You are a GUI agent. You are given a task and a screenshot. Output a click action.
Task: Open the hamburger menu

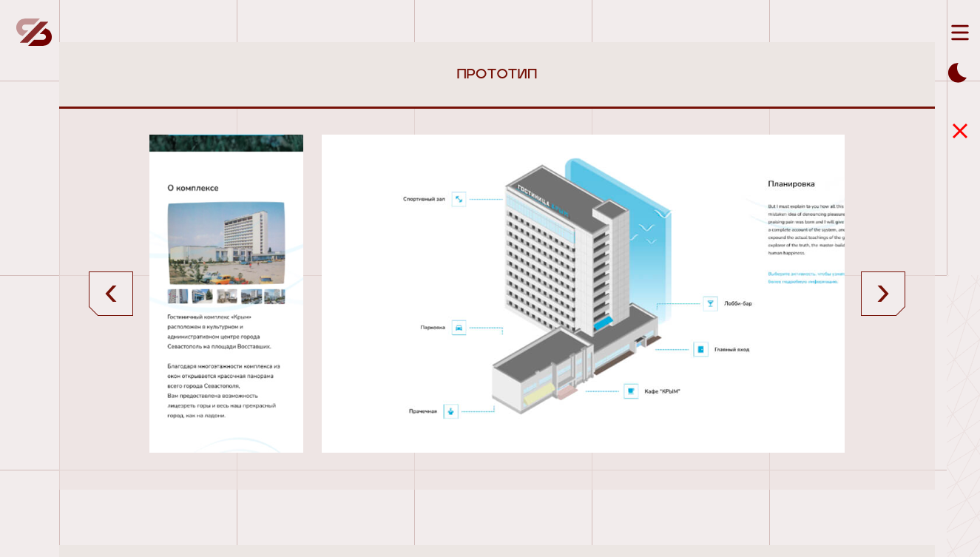click(x=959, y=33)
